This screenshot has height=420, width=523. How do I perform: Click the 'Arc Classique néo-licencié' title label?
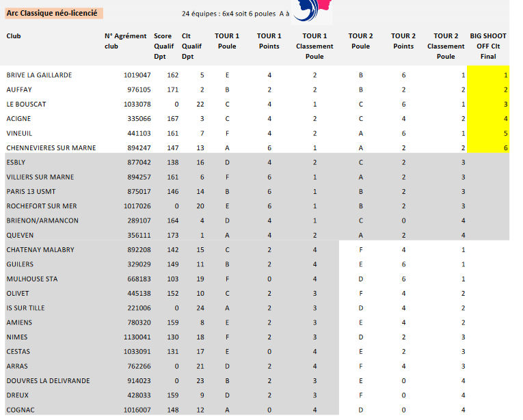click(54, 14)
